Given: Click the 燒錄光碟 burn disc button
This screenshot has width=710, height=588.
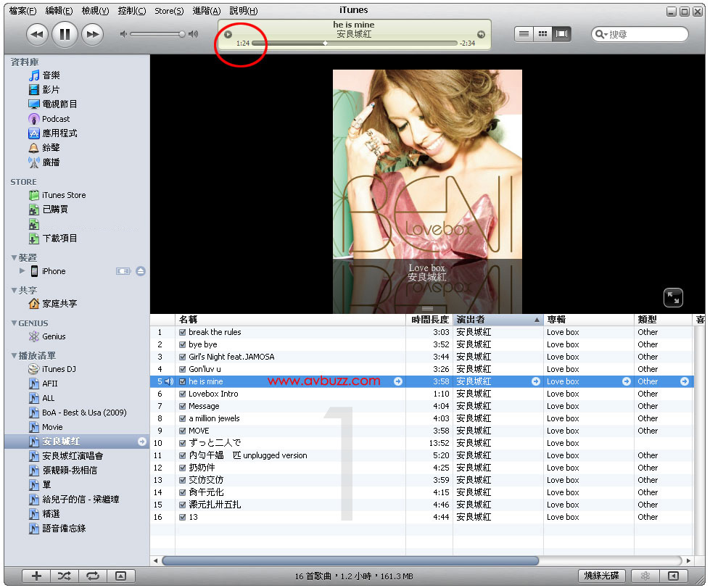Looking at the screenshot, I should coord(601,576).
